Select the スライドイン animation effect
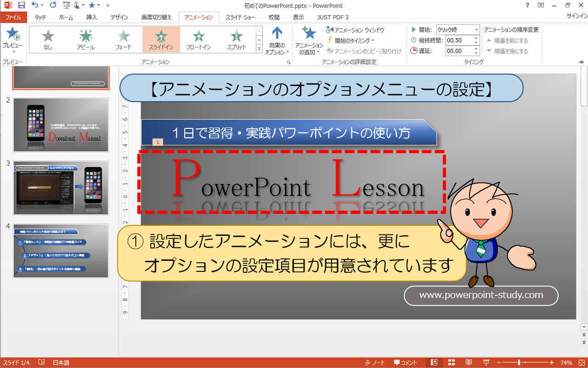The image size is (588, 368). (x=161, y=39)
